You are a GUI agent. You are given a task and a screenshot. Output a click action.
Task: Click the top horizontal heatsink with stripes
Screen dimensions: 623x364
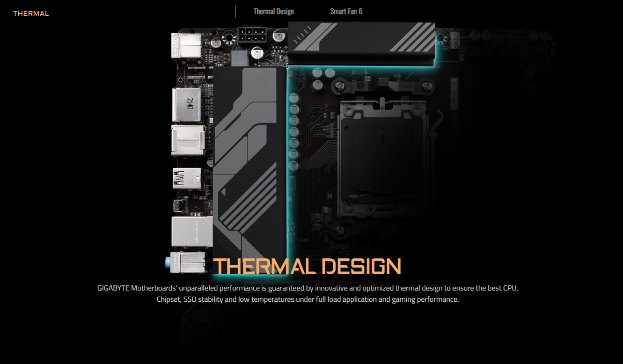[362, 44]
